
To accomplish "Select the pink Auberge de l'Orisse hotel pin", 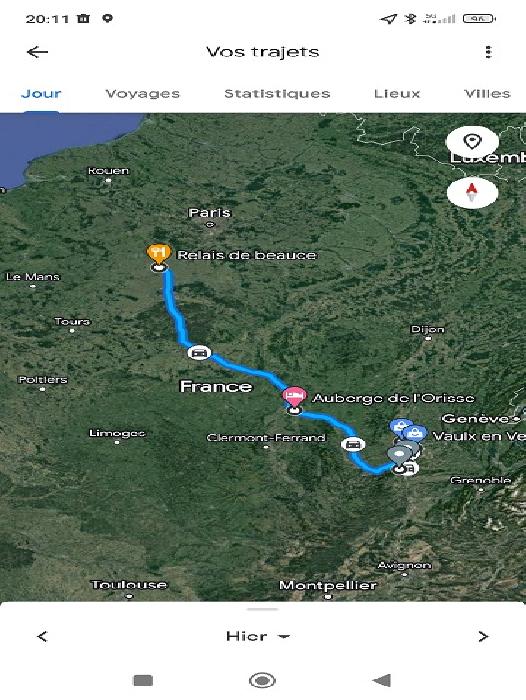I will (294, 396).
